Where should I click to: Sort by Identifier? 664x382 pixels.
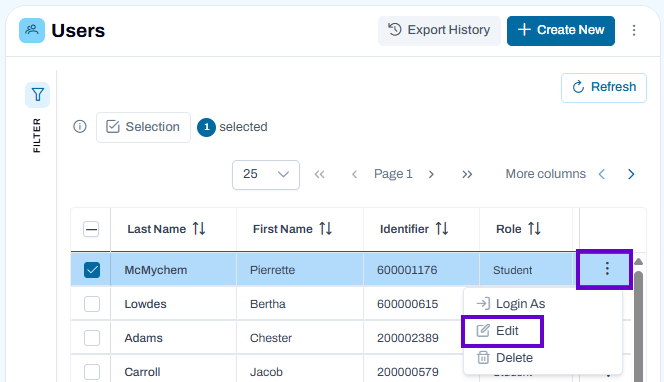tap(442, 229)
